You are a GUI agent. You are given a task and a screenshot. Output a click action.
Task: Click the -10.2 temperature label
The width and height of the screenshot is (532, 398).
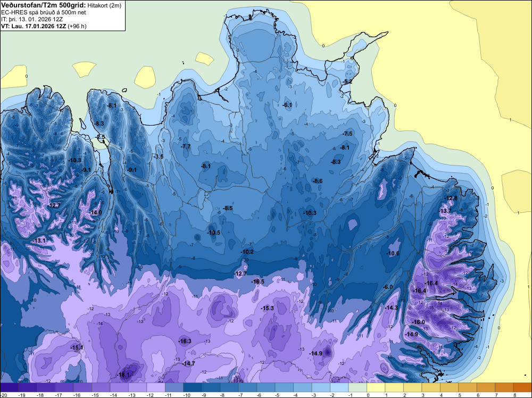(247, 252)
